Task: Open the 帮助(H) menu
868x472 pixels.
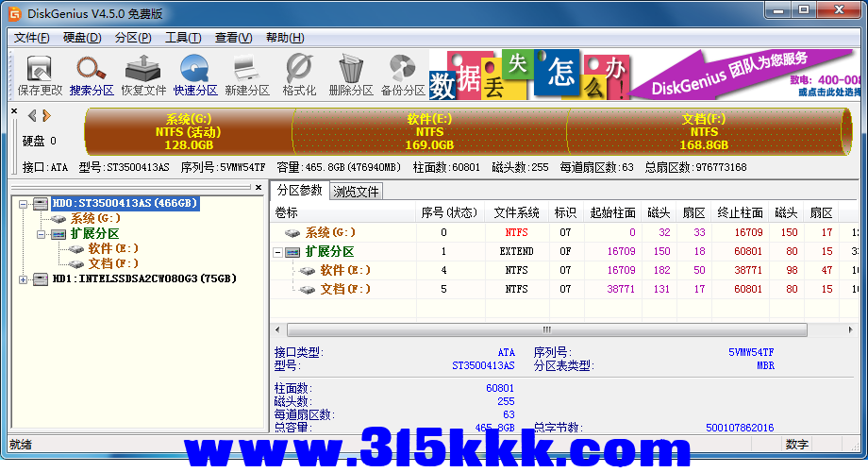Action: [285, 38]
